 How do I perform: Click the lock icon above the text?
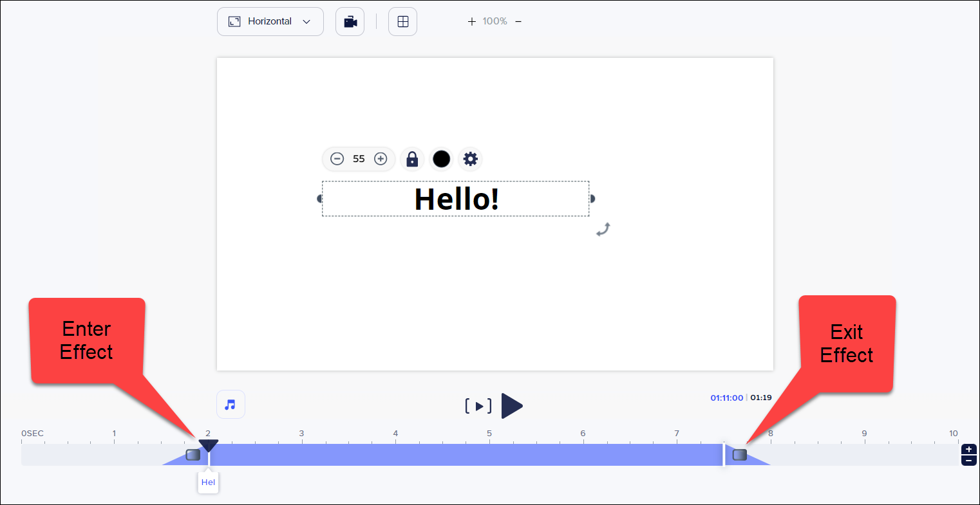(x=412, y=159)
